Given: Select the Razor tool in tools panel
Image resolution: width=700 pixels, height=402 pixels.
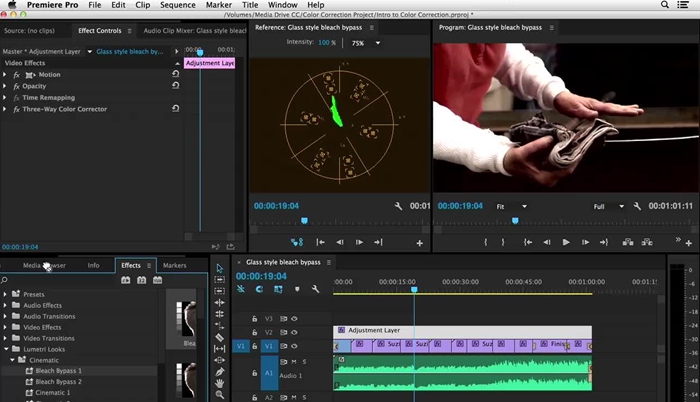Looking at the screenshot, I should [220, 337].
